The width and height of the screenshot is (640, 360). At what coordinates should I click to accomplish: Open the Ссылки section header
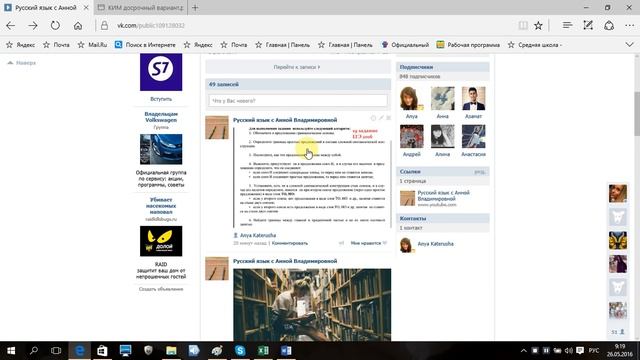442,172
